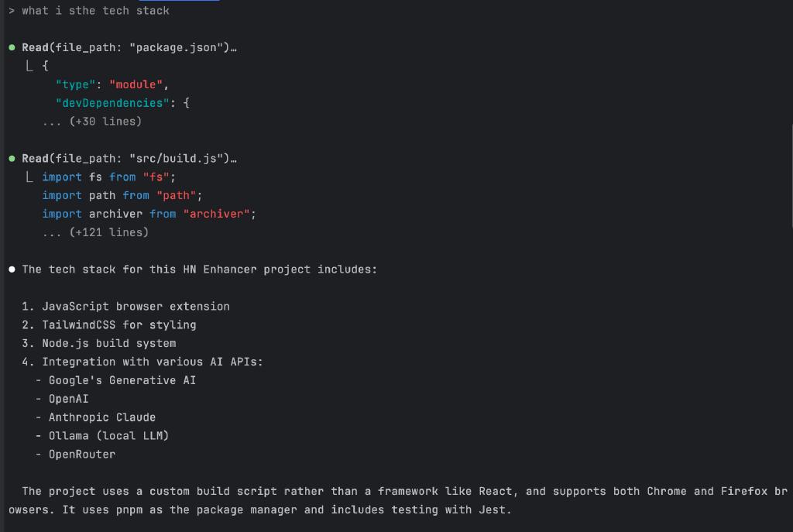Expand the '(+30 lines)' collapsed output
The image size is (793, 532).
[x=105, y=122]
